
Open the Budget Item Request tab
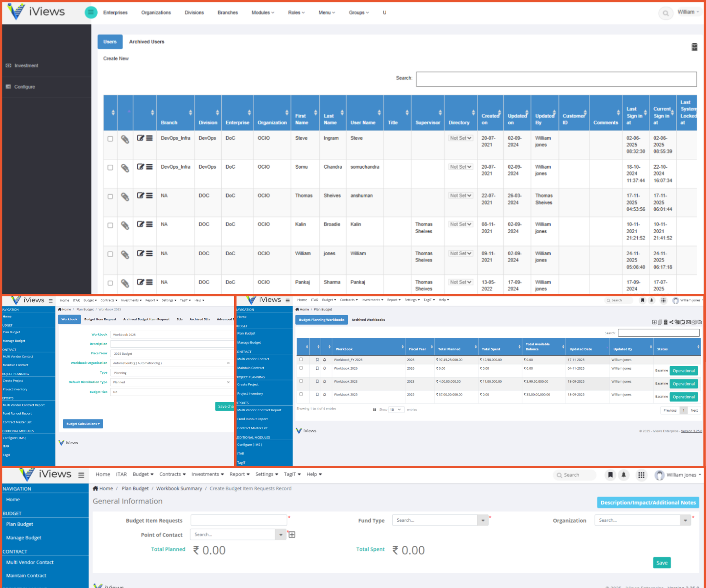point(100,319)
